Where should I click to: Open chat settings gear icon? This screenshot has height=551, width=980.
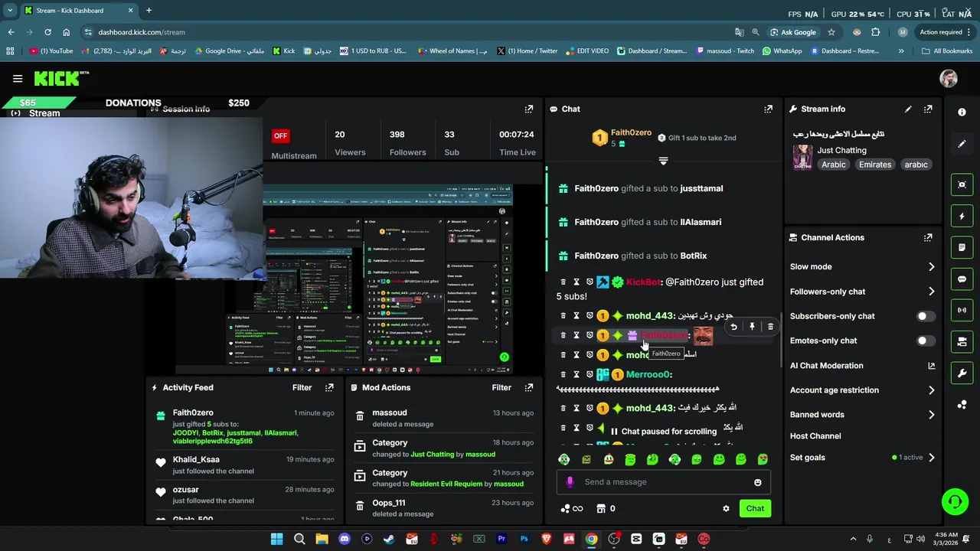(726, 508)
